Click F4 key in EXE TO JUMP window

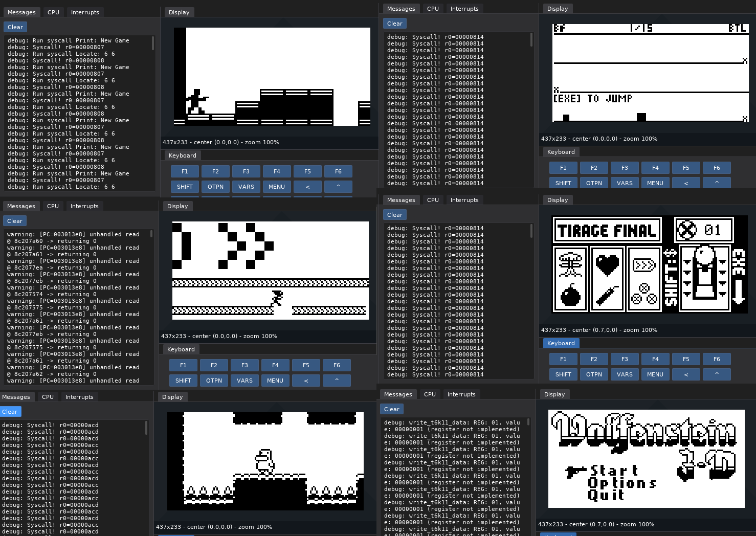click(655, 168)
